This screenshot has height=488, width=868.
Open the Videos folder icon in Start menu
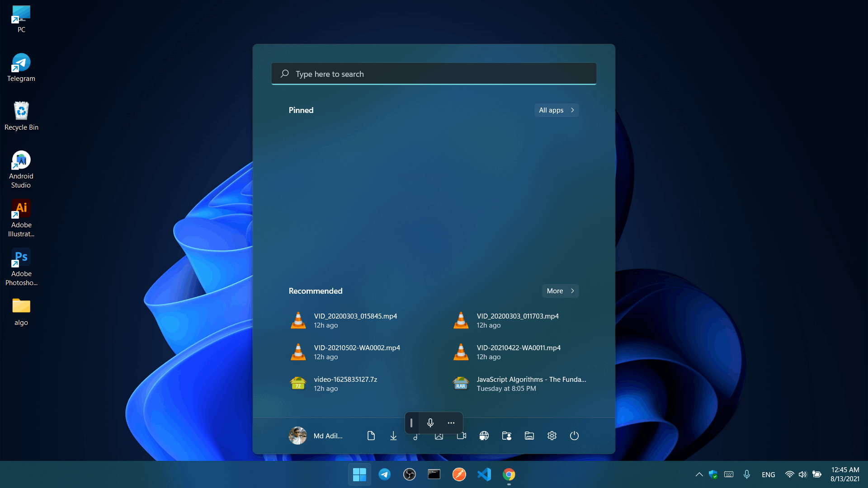point(462,436)
